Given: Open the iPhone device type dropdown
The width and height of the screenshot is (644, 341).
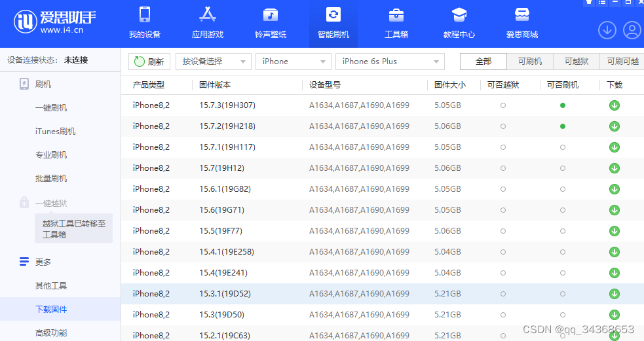Looking at the screenshot, I should (x=294, y=62).
